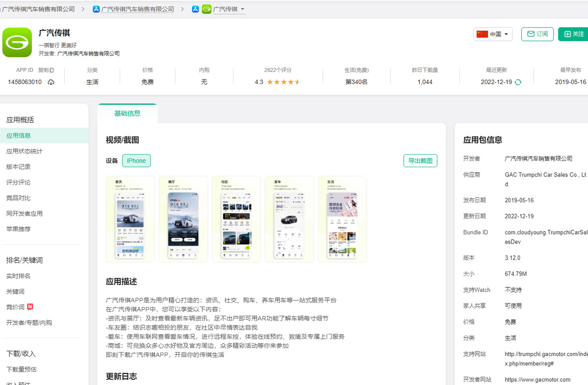588x385 pixels.
Task: Click the Bundle ID com.cloudyoung.TrumpchiCarSalesDev
Action: [x=546, y=237]
